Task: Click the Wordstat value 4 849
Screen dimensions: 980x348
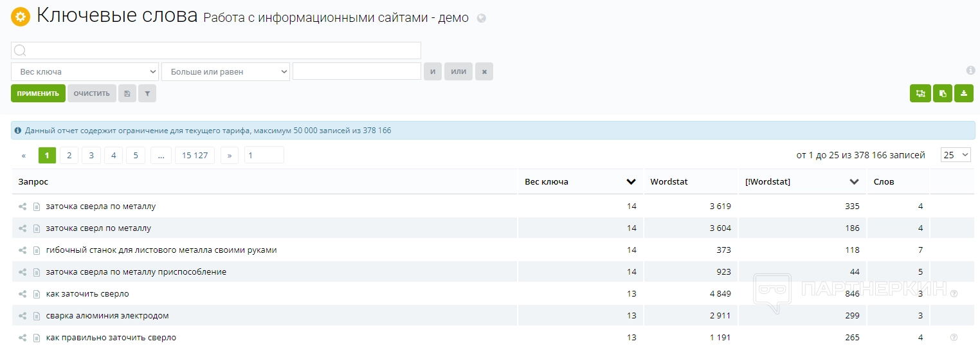Action: coord(720,294)
